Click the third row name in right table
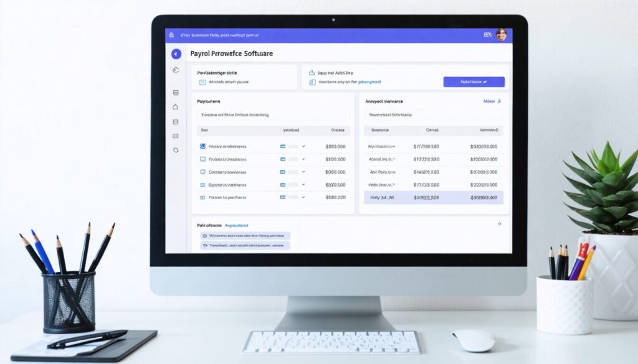Image resolution: width=638 pixels, height=364 pixels. coord(383,172)
